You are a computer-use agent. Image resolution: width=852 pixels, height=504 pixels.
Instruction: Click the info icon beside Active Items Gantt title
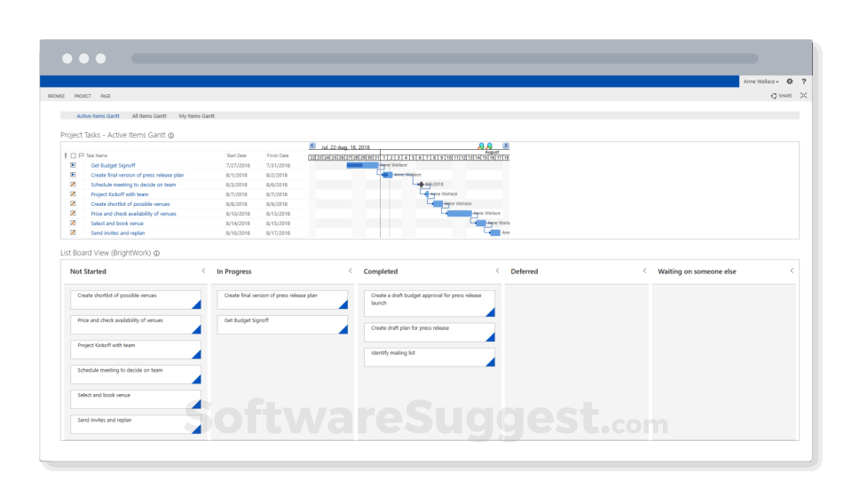click(x=171, y=135)
